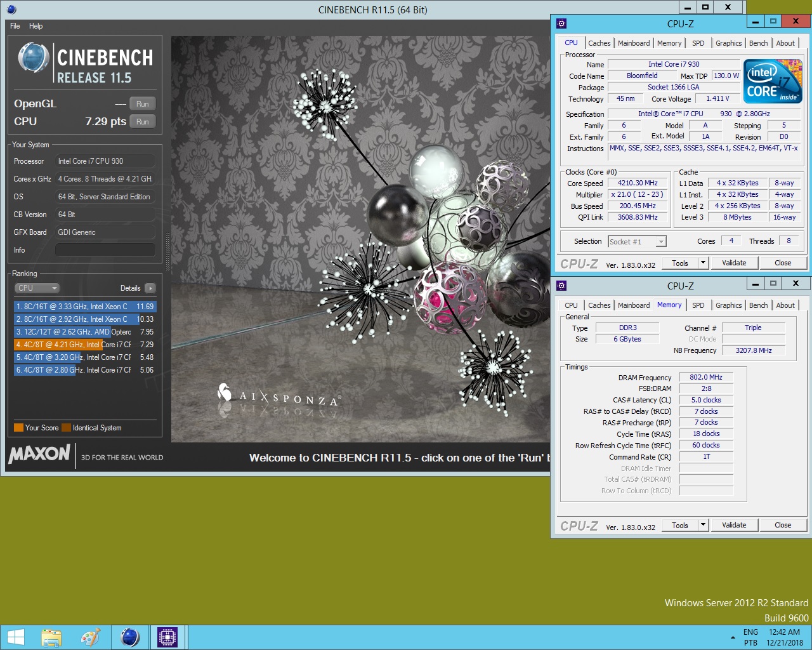Launch Paint from the taskbar

(x=91, y=637)
